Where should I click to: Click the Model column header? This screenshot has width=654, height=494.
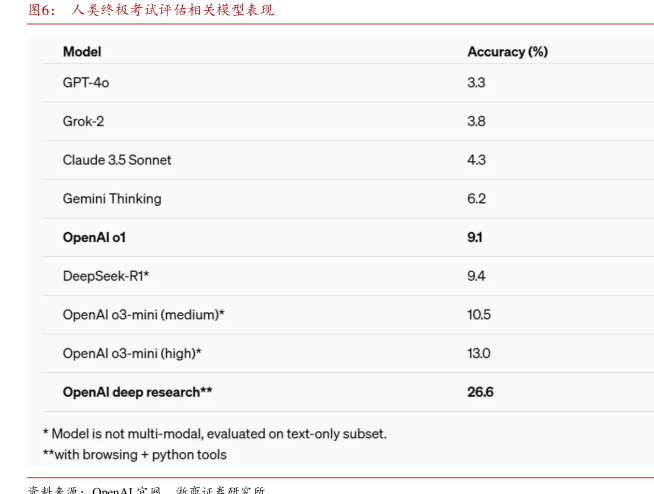(82, 51)
